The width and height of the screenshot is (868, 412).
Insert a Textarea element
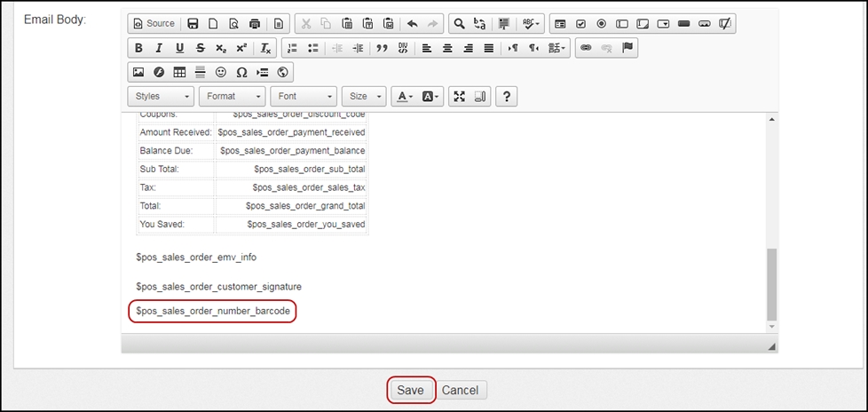(x=643, y=24)
